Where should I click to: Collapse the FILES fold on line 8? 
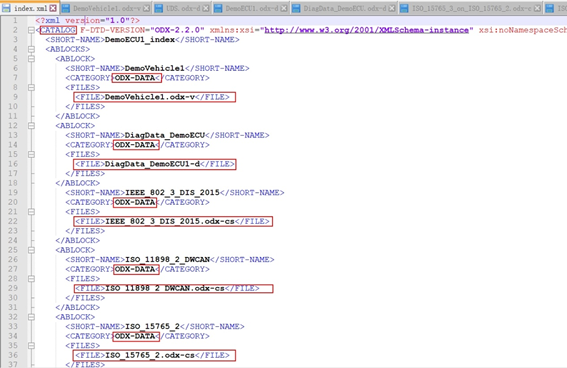[x=31, y=87]
